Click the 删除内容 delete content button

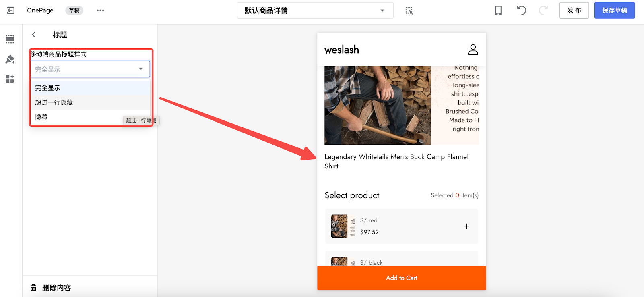51,288
